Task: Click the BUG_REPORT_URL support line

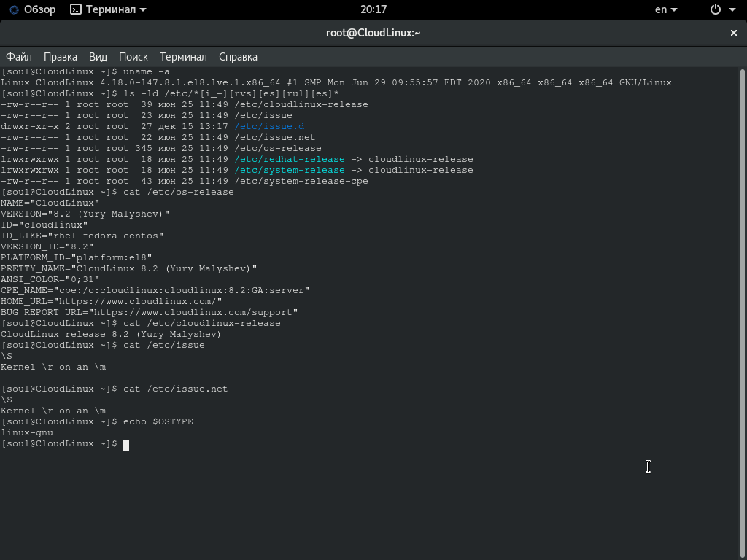Action: click(149, 312)
